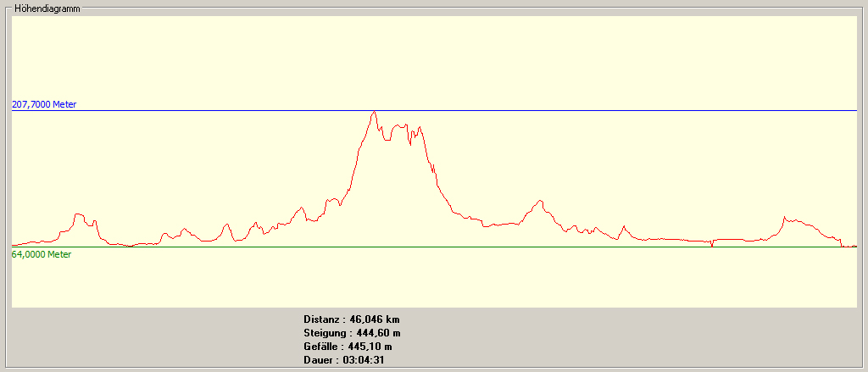Click the highest peak of the elevation profile
This screenshot has width=868, height=372.
[x=374, y=112]
